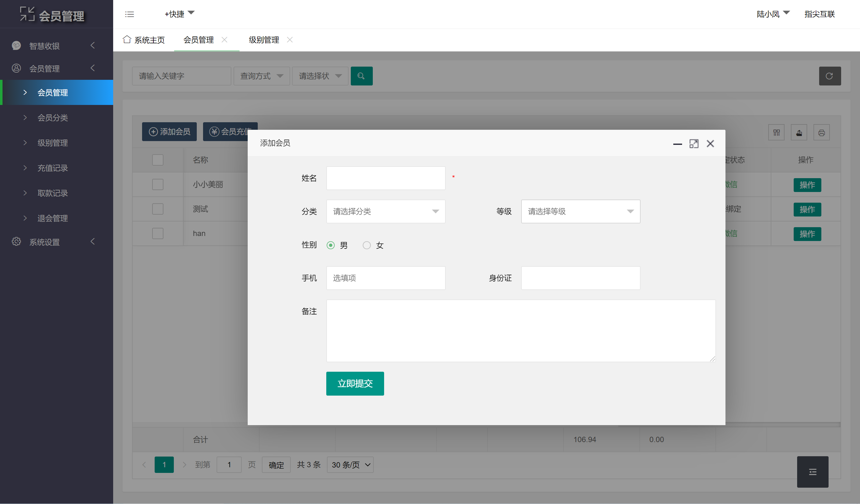Close the 会员管理 tab
Screen dimensions: 860x504
(x=224, y=40)
